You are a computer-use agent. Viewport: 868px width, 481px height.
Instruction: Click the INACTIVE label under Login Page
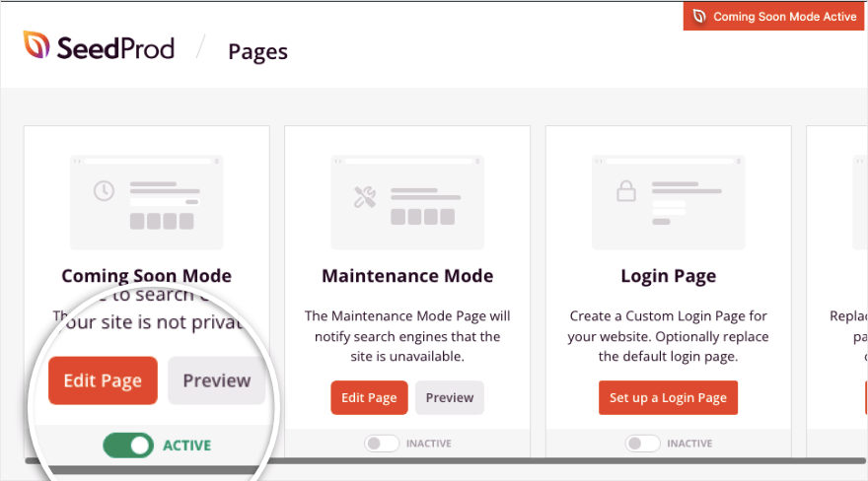(x=689, y=444)
